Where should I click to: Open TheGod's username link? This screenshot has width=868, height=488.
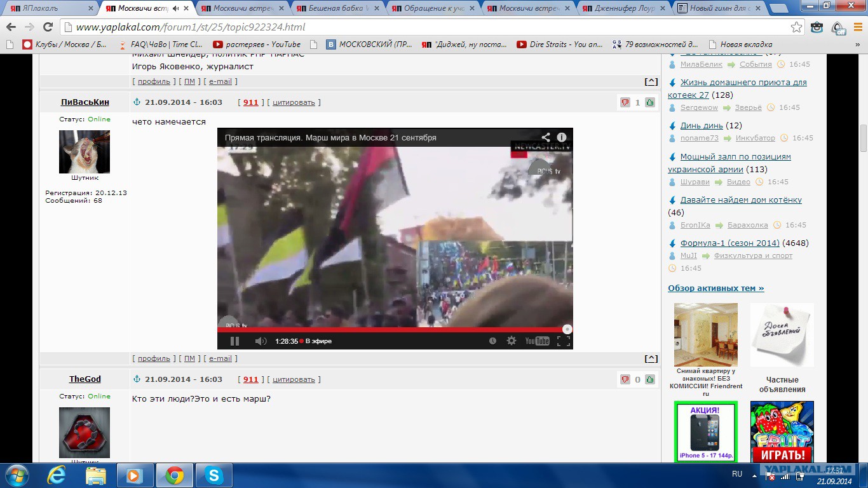pos(85,379)
